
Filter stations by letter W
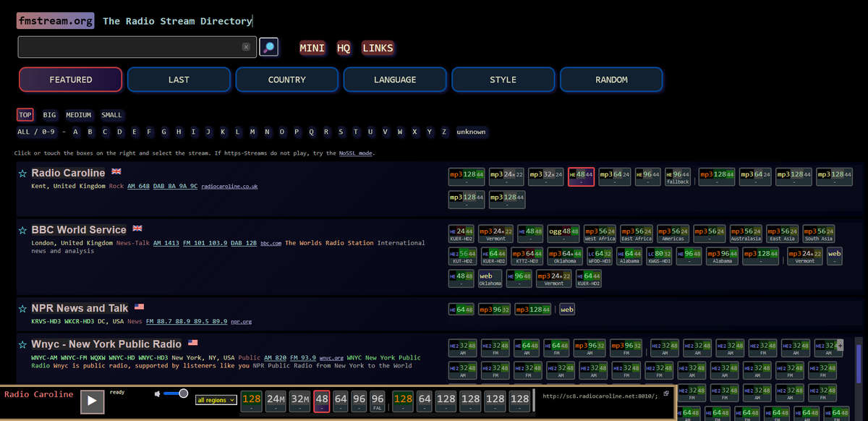[x=400, y=132]
